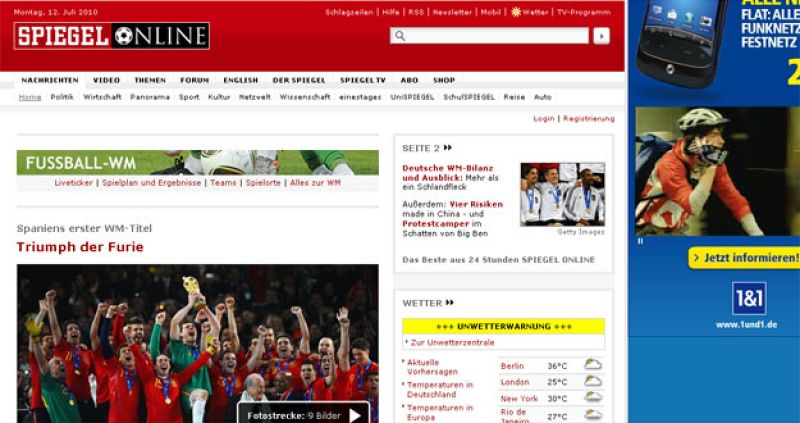Expand the WETTER section arrows
800x423 pixels.
click(450, 302)
